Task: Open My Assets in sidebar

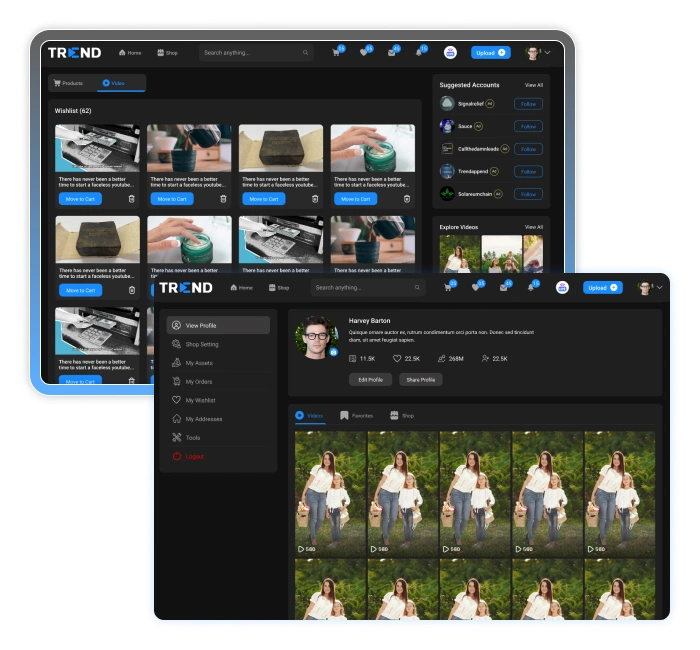Action: coord(218,363)
